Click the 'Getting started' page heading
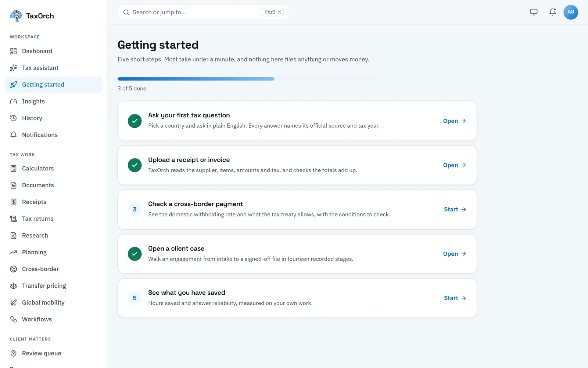The image size is (588, 368). coord(158,45)
